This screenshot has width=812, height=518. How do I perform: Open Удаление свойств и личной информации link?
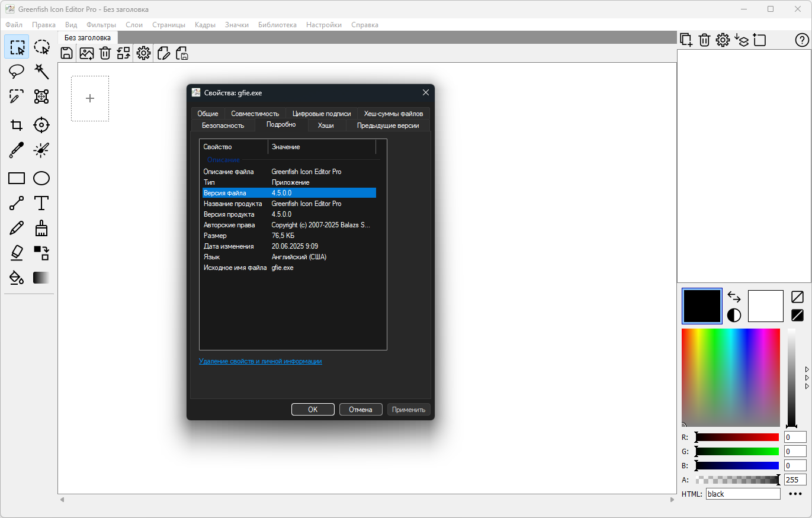(x=261, y=361)
